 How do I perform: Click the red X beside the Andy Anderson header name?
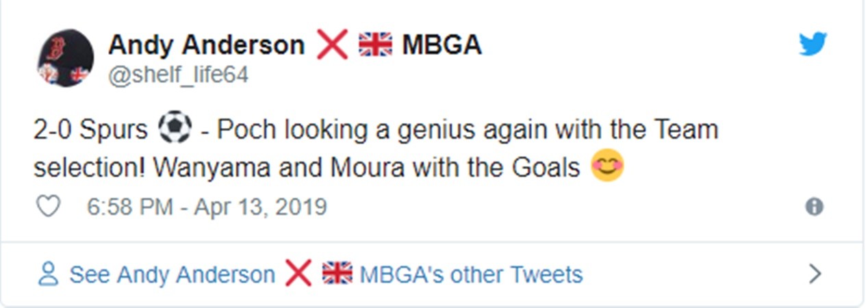331,45
